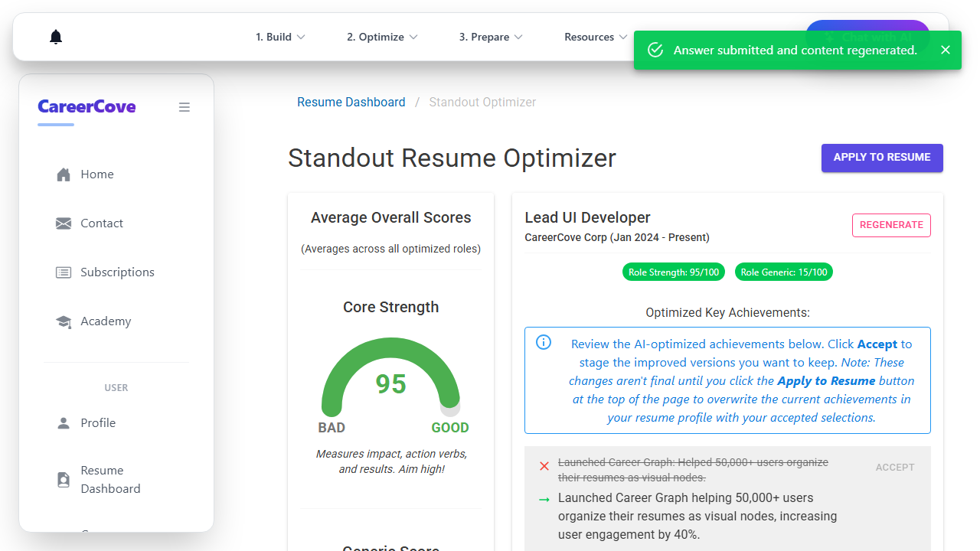Regenerate the Lead UI Developer achievements
980x551 pixels.
point(891,225)
